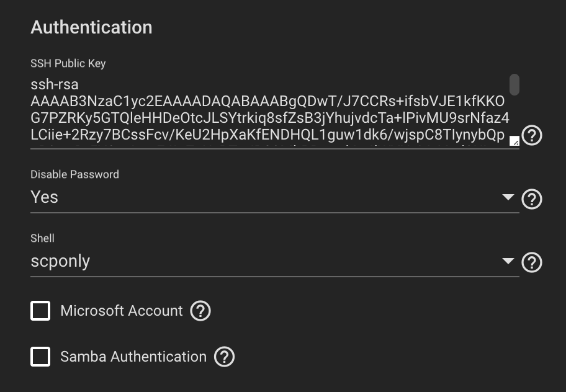The height and width of the screenshot is (392, 566).
Task: Expand the Disable Password dropdown arrow
Action: coord(508,197)
